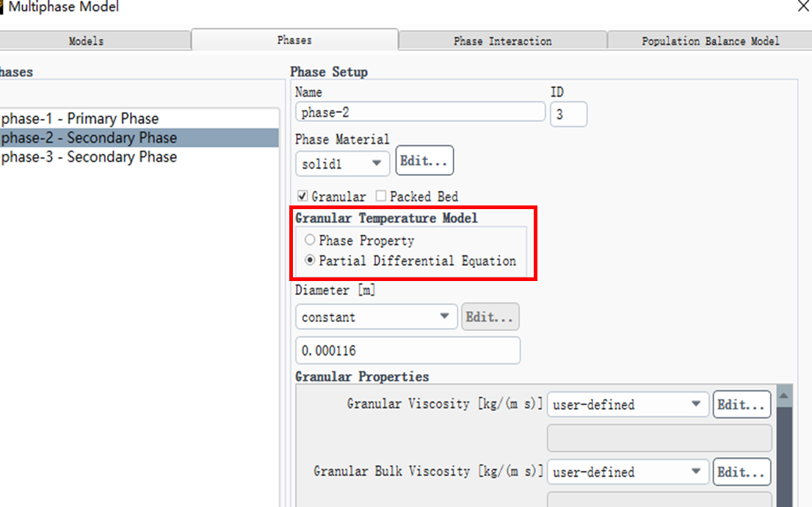Click Edit button for Granular Viscosity
Image resolution: width=812 pixels, height=507 pixels.
pyautogui.click(x=742, y=404)
